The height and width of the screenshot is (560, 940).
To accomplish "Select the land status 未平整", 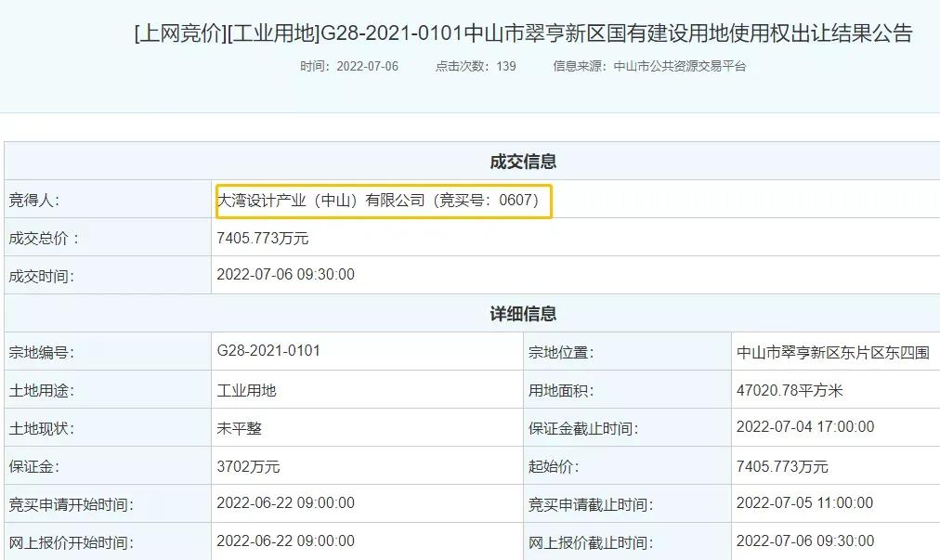I will coord(242,427).
